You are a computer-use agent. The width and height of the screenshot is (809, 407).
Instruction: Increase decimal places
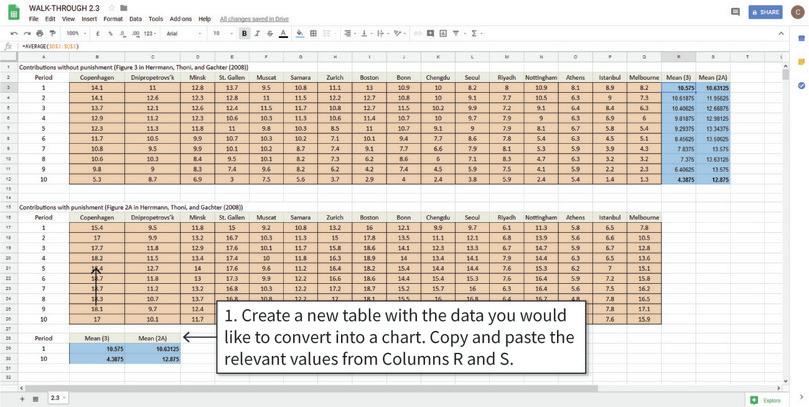click(x=136, y=34)
